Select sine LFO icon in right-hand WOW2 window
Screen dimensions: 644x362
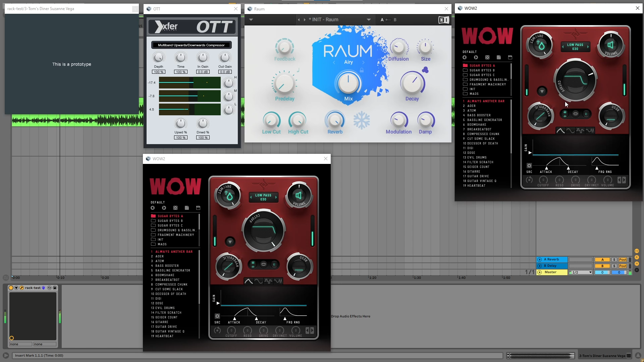pos(570,131)
